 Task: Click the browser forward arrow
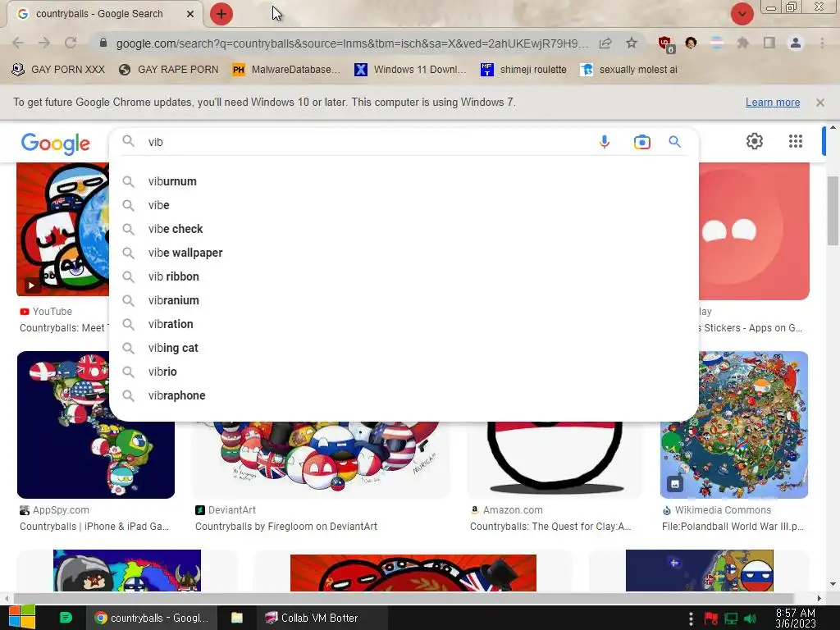click(44, 43)
